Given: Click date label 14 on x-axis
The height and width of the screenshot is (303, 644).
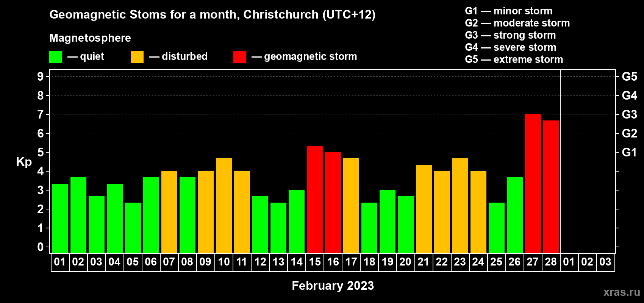Looking at the screenshot, I should (297, 262).
